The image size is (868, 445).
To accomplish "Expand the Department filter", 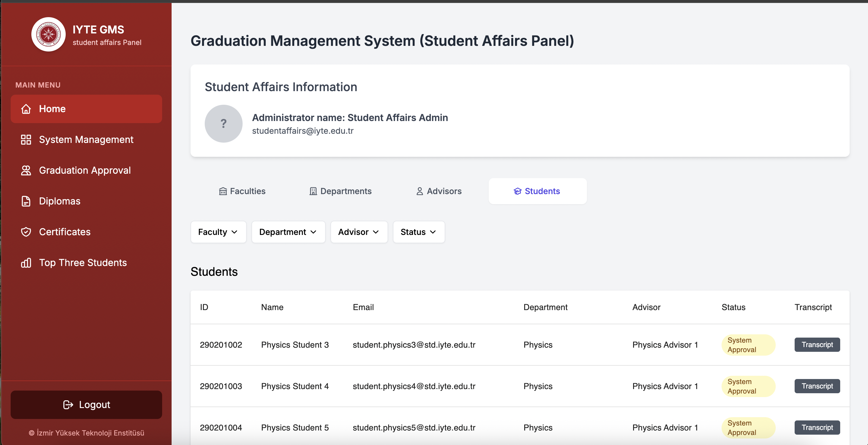I will [288, 232].
